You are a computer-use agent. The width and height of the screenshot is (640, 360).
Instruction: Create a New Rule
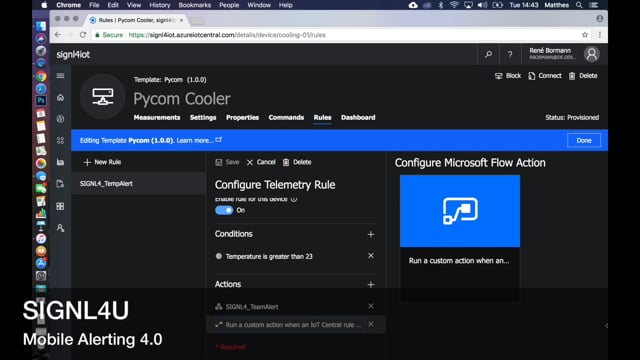pyautogui.click(x=102, y=162)
